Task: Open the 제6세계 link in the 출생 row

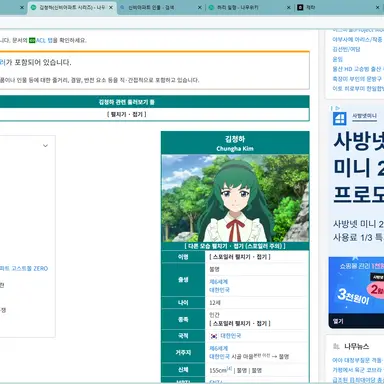Action: [x=218, y=282]
